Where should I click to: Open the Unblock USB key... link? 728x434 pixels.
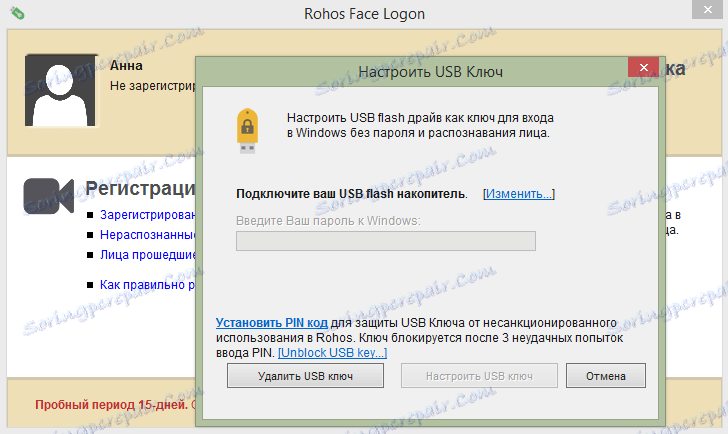[332, 353]
